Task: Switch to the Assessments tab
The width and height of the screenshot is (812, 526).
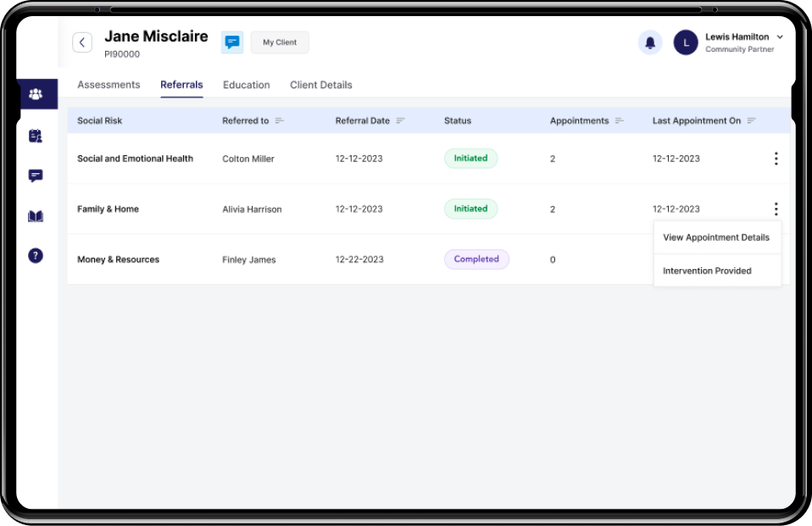Action: [108, 85]
